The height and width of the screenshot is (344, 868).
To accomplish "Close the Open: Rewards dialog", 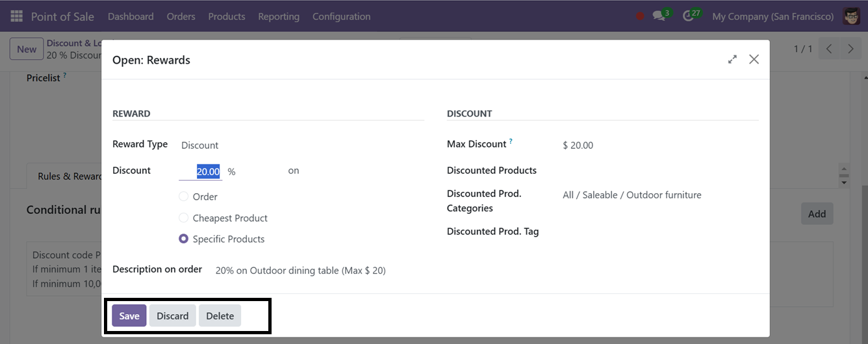I will 754,59.
